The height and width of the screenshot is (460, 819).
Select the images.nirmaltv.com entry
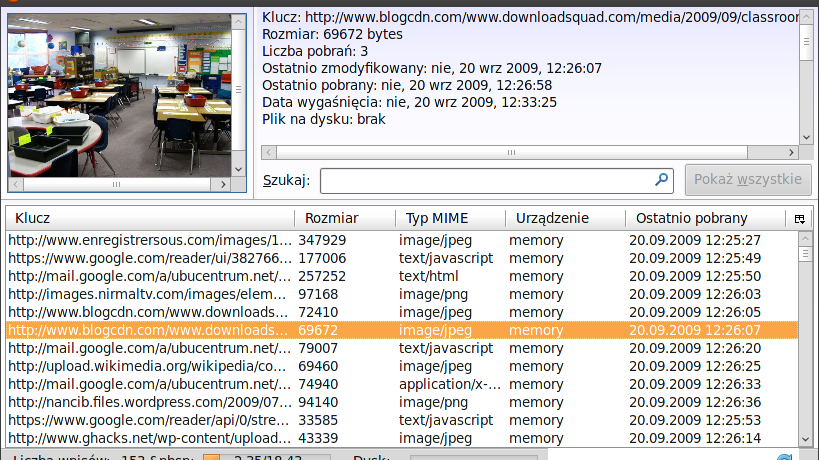point(402,294)
